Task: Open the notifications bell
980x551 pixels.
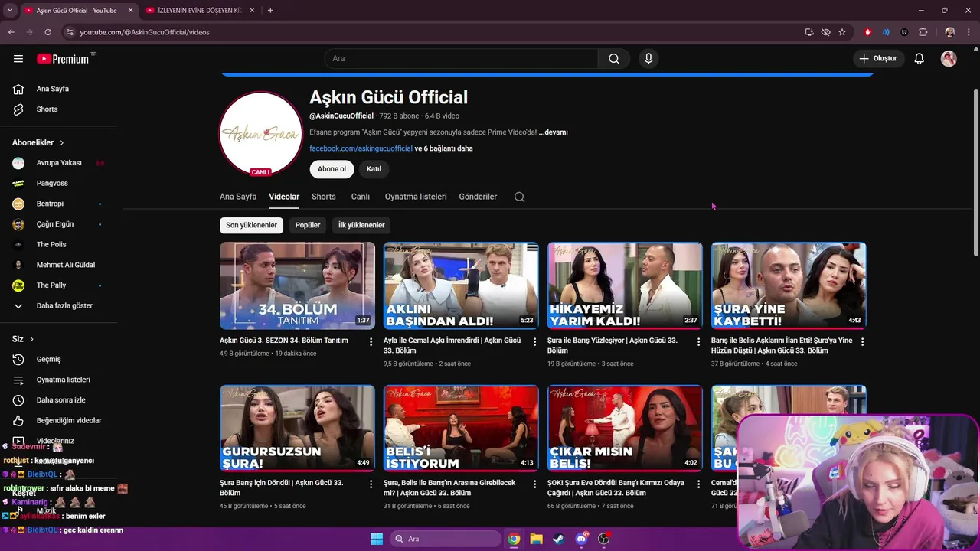Action: (x=920, y=59)
